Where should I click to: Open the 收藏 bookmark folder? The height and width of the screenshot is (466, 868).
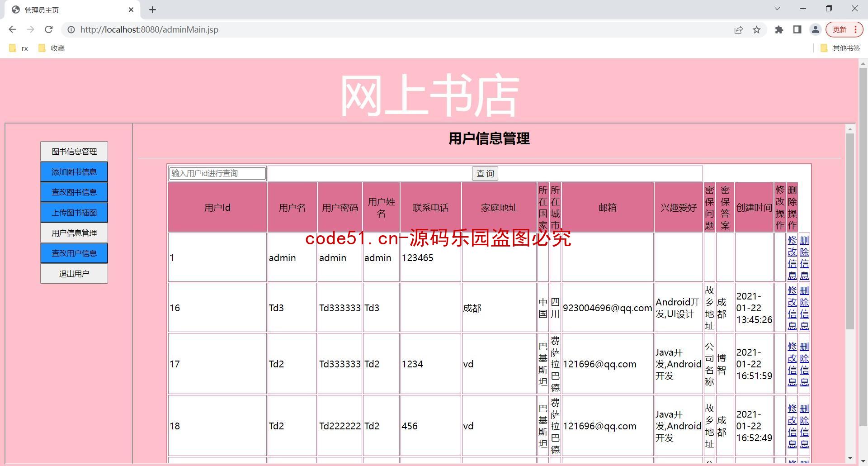[x=52, y=48]
